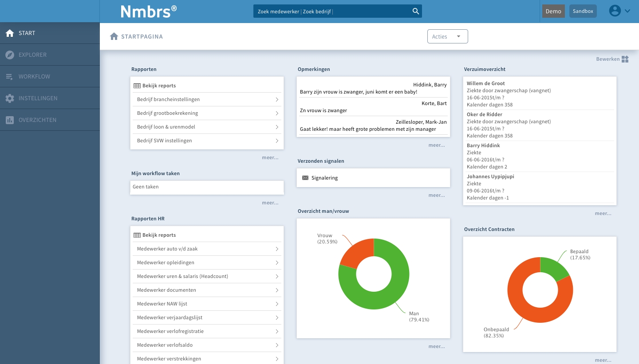The image size is (639, 364).
Task: Open Workflow from sidebar menu
Action: tap(50, 76)
